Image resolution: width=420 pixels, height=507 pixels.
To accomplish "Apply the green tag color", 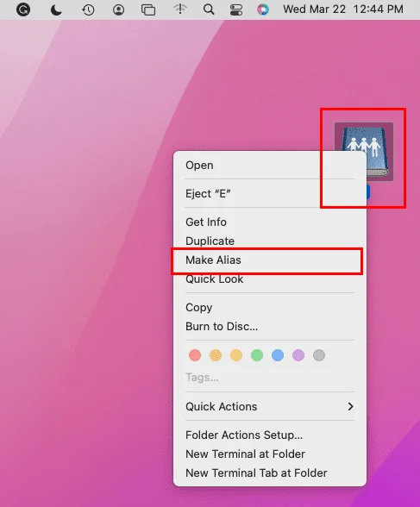I will [257, 355].
